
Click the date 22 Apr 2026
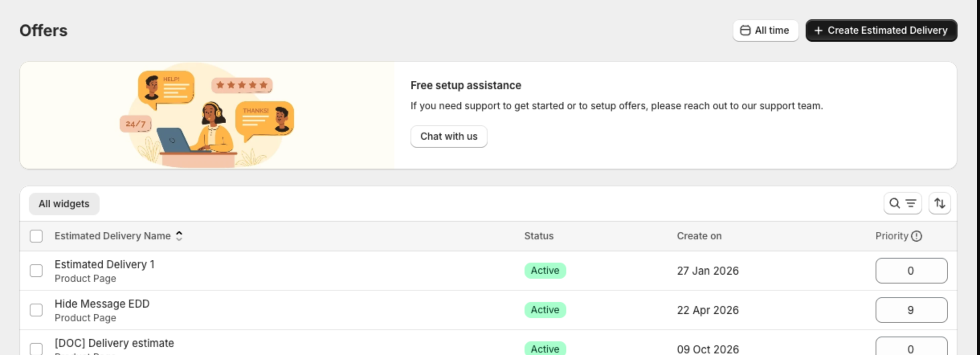[x=708, y=310]
